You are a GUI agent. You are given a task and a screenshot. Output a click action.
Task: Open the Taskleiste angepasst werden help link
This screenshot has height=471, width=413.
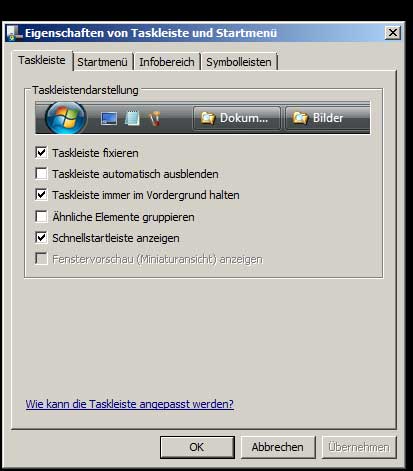pos(130,404)
